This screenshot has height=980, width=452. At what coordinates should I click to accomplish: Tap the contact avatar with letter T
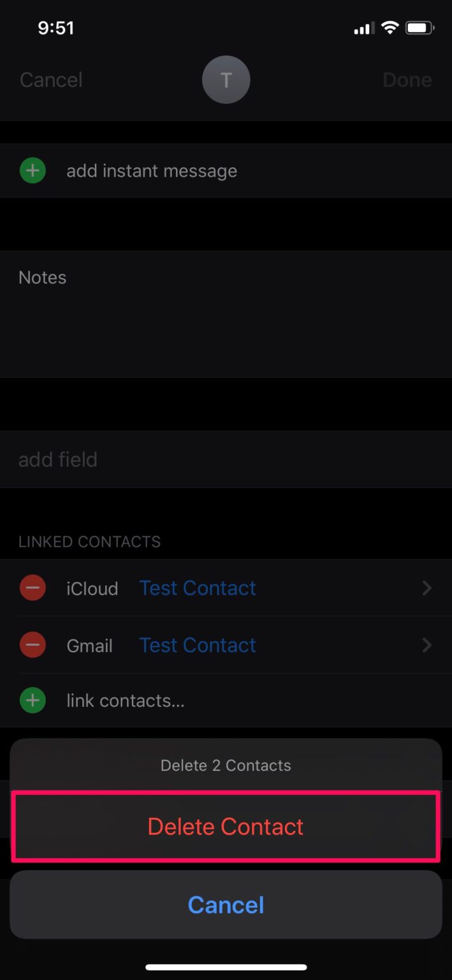(x=226, y=79)
